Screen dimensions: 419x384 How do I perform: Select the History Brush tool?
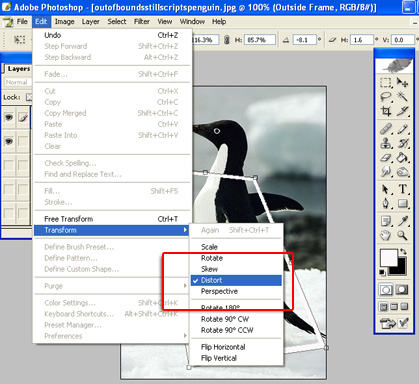pyautogui.click(x=402, y=143)
